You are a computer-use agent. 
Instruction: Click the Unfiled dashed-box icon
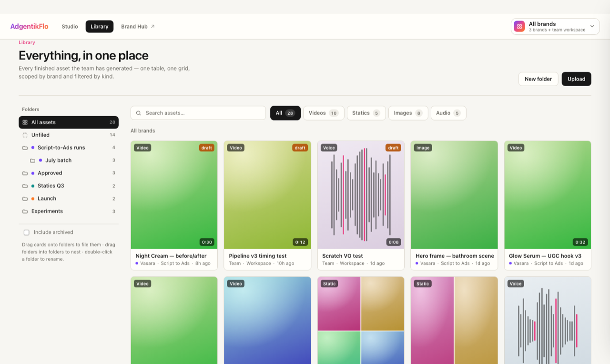point(25,135)
